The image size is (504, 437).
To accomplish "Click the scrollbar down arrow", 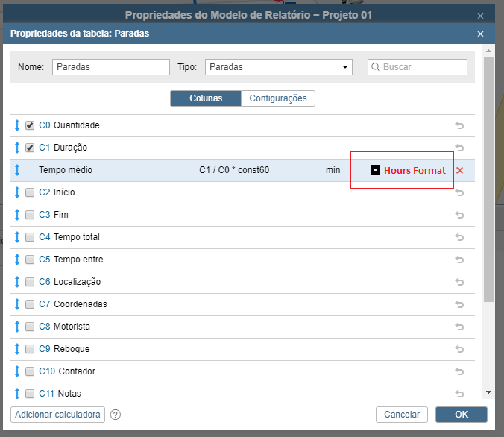I will coord(488,392).
